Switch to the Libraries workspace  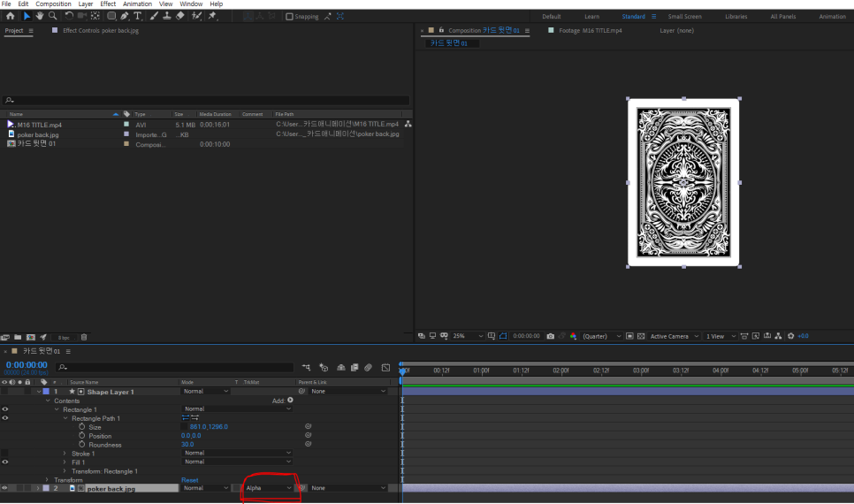736,16
